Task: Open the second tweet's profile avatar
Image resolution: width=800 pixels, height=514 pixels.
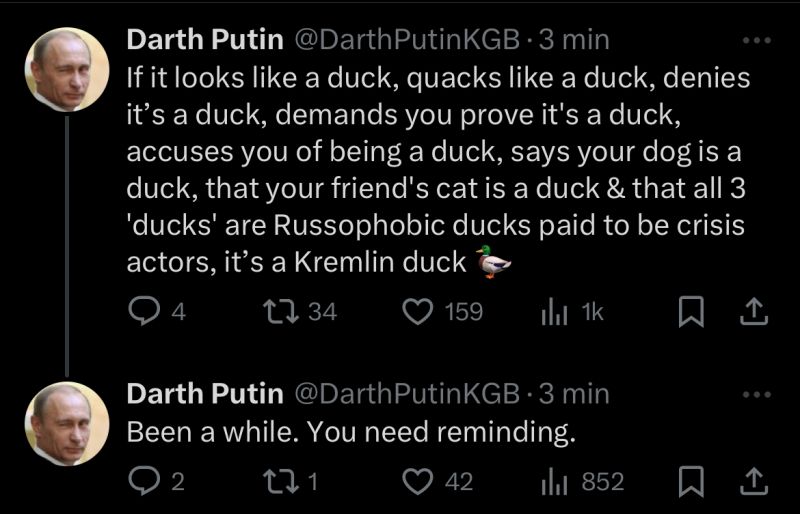Action: click(67, 424)
